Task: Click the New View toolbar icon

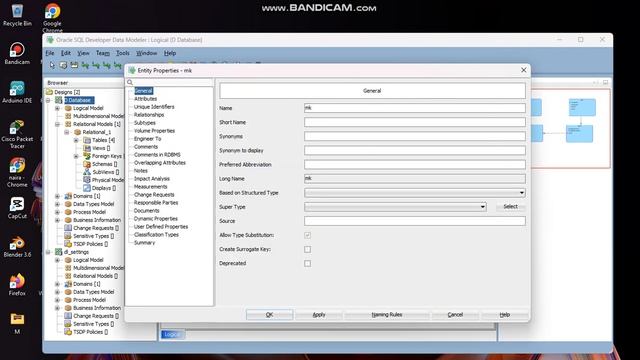Action: click(x=74, y=65)
